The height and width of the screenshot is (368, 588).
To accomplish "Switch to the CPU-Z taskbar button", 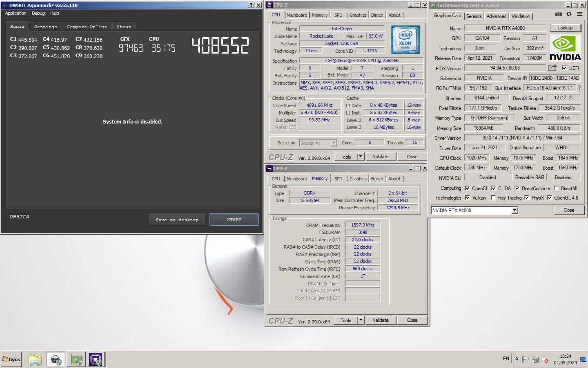I will click(96, 360).
